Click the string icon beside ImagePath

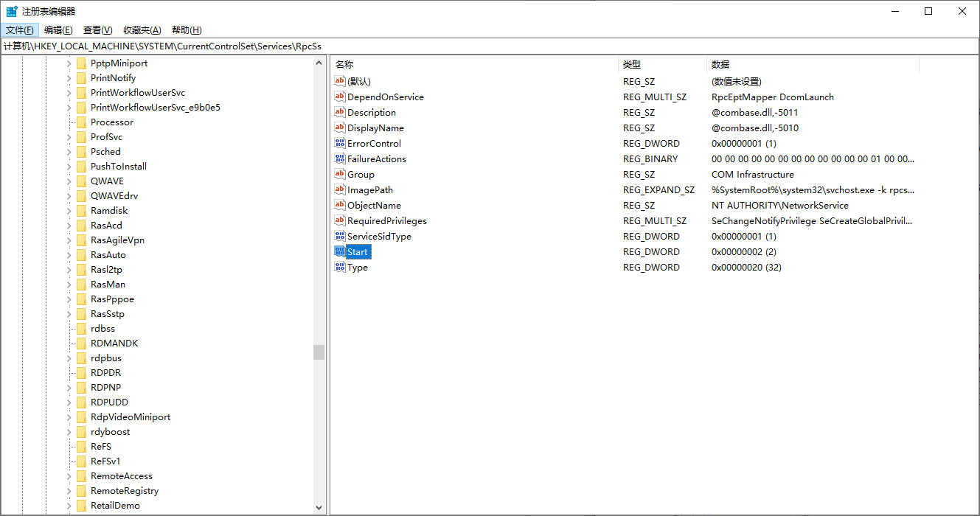[x=339, y=189]
